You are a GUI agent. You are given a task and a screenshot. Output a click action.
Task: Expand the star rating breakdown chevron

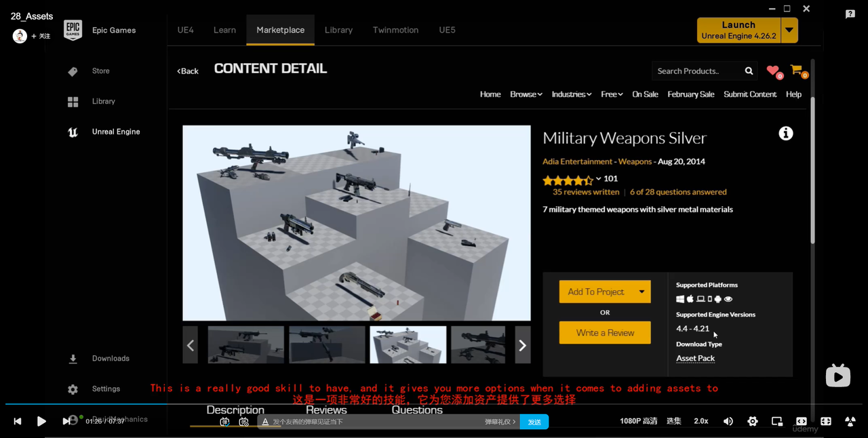tap(599, 179)
